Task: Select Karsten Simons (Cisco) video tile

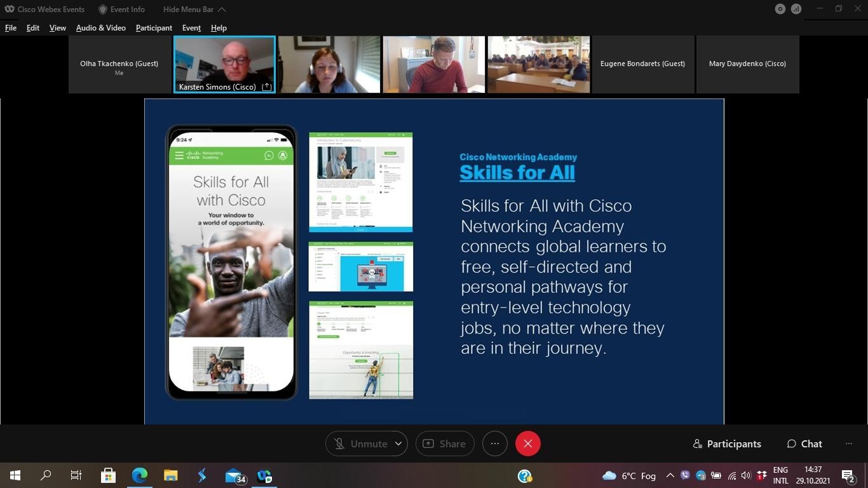Action: (x=224, y=64)
